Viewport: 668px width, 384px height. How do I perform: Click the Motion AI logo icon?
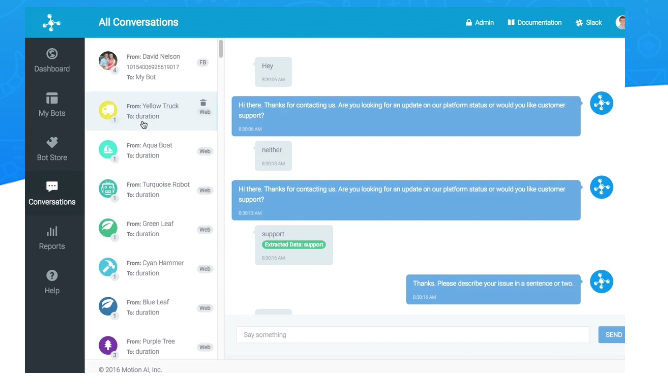pos(52,23)
